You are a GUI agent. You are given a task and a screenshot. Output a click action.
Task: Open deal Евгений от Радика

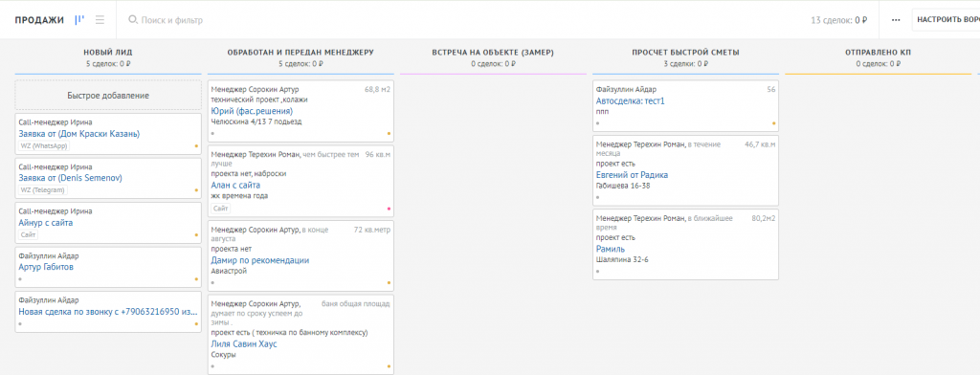tap(632, 175)
